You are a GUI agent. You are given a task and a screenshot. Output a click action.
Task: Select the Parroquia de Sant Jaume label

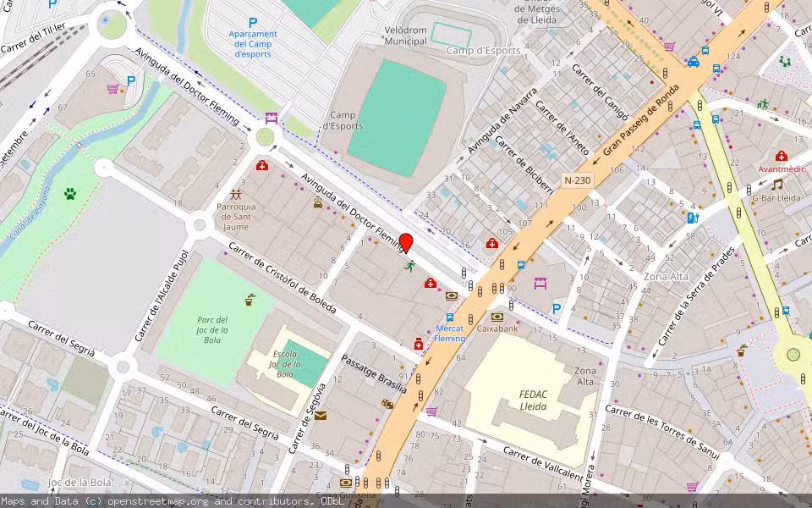[236, 217]
